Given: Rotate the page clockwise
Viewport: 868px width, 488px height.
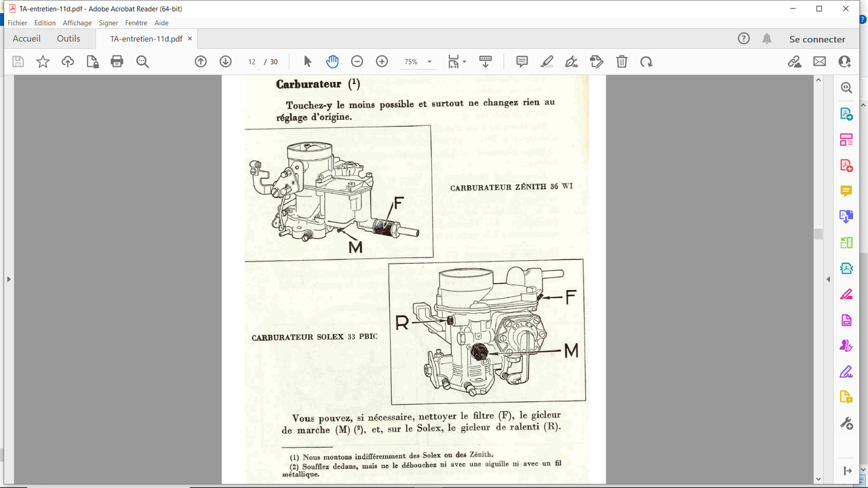Looking at the screenshot, I should pos(646,62).
